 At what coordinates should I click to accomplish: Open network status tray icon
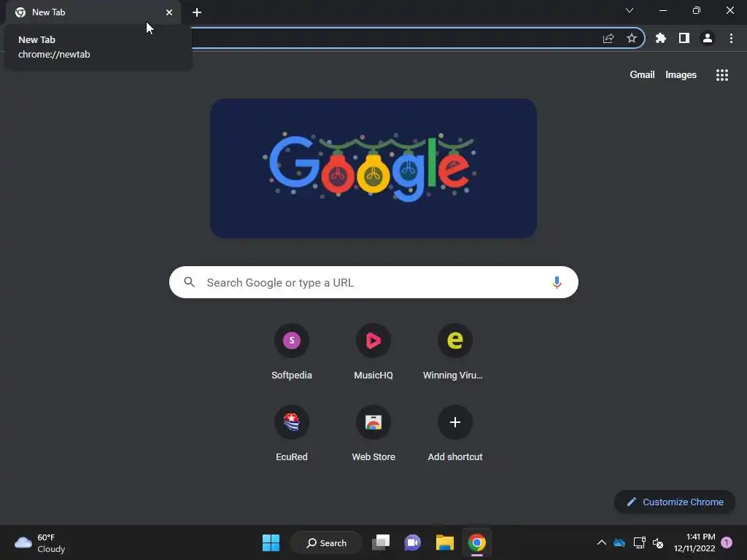639,542
